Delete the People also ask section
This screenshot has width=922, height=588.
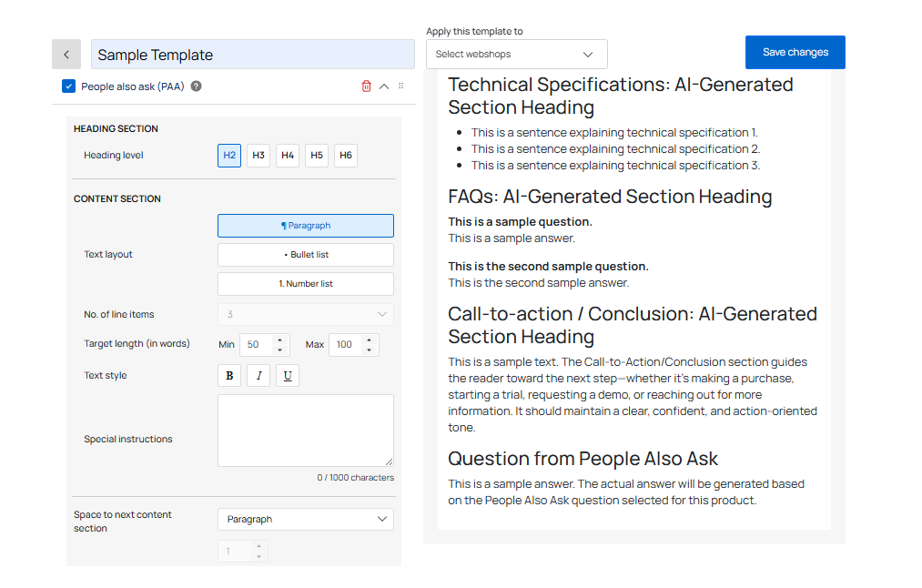[366, 86]
